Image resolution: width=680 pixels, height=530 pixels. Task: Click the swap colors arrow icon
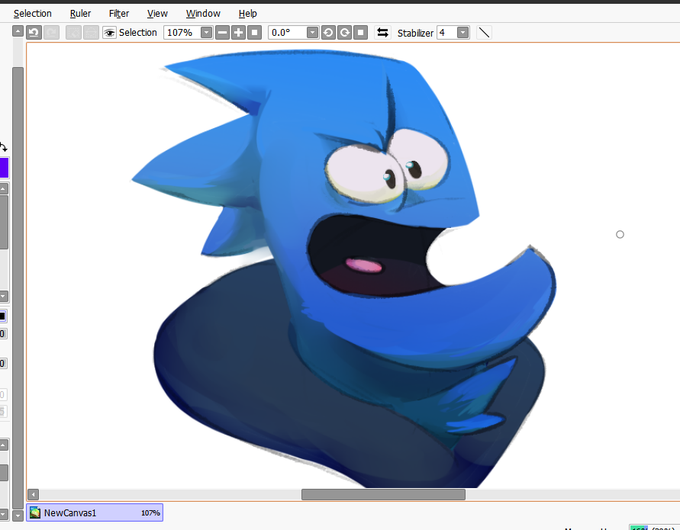[3, 147]
